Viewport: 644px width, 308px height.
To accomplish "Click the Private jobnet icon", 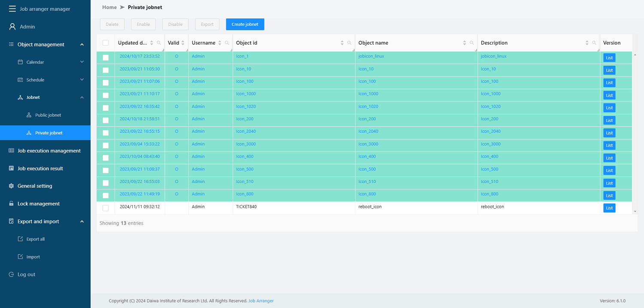I will point(29,133).
